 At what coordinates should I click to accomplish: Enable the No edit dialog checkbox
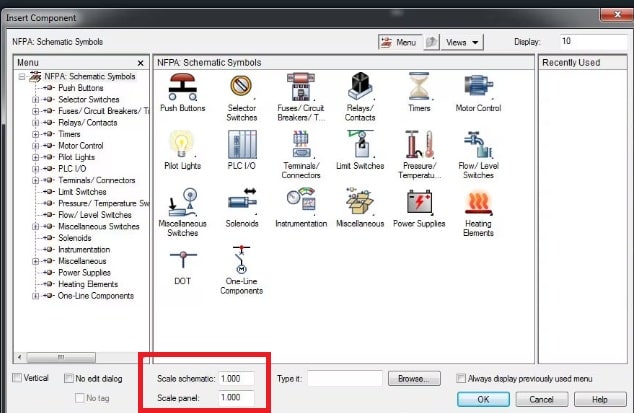tap(69, 378)
